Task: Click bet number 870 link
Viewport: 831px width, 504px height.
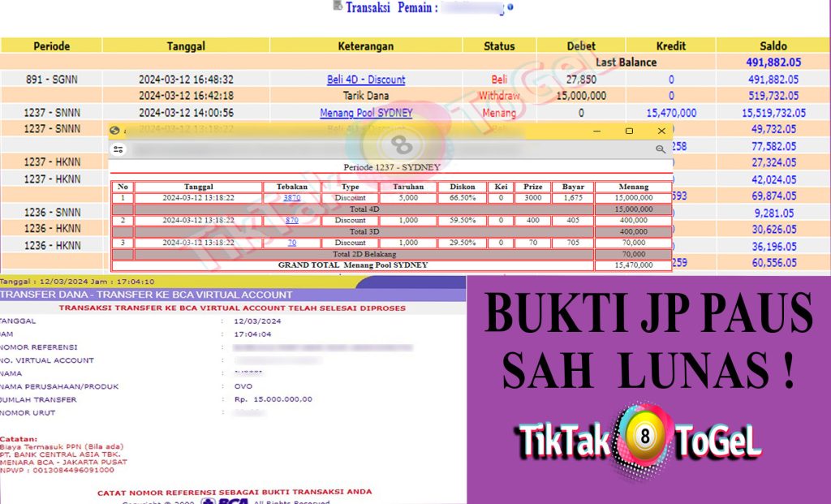Action: tap(291, 220)
